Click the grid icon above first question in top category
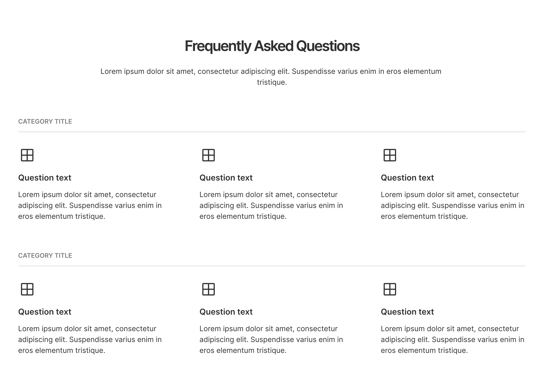This screenshot has width=544, height=392. 27,155
